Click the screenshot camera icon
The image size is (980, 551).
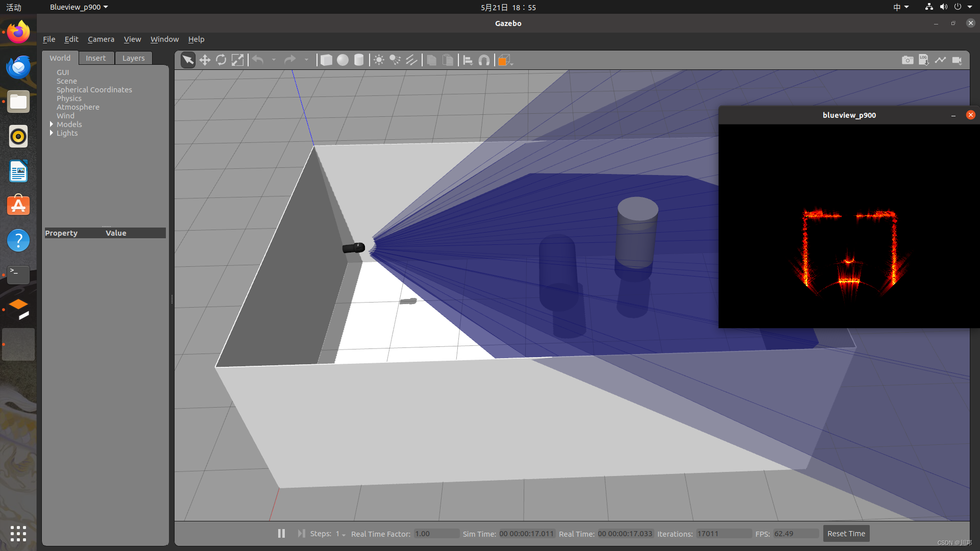[x=908, y=60]
